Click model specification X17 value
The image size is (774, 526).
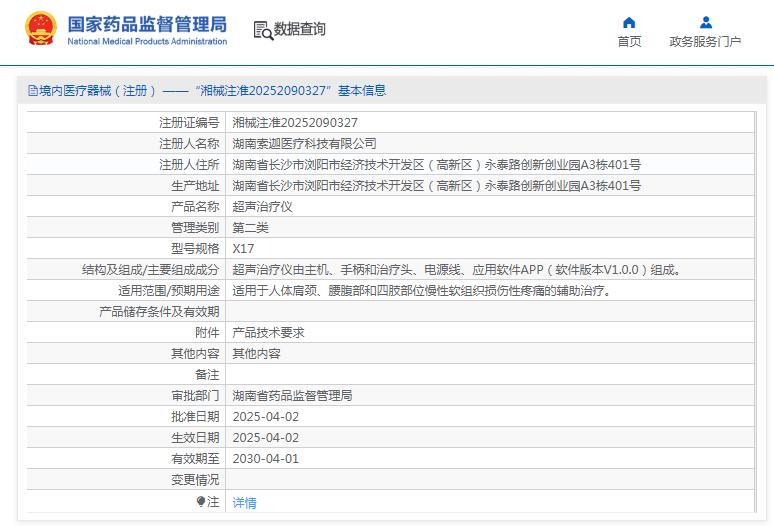click(x=244, y=249)
